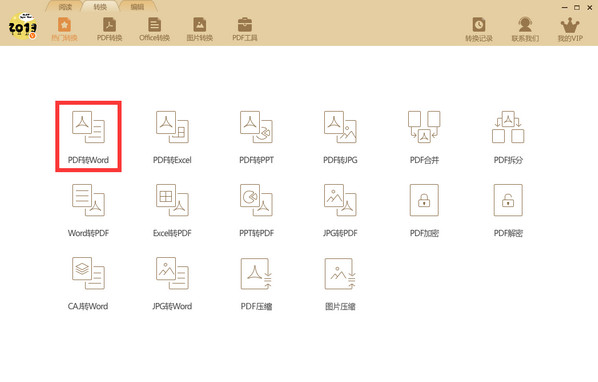
Task: Open the PDF合并 merge tool
Action: pos(424,137)
